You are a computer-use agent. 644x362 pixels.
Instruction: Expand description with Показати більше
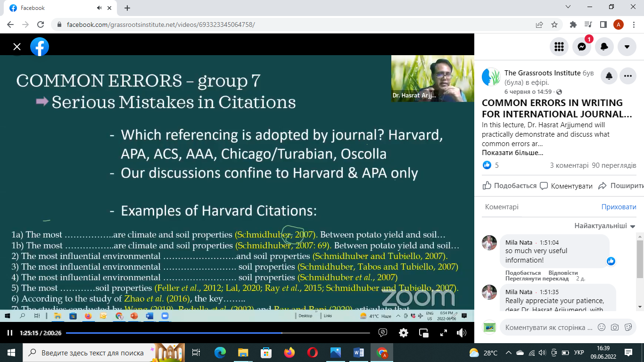point(512,153)
